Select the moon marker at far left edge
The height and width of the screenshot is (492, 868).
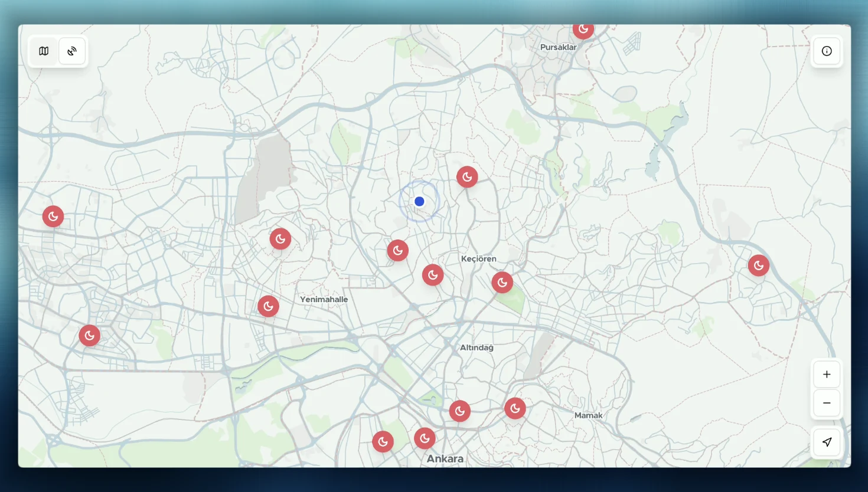tap(53, 217)
